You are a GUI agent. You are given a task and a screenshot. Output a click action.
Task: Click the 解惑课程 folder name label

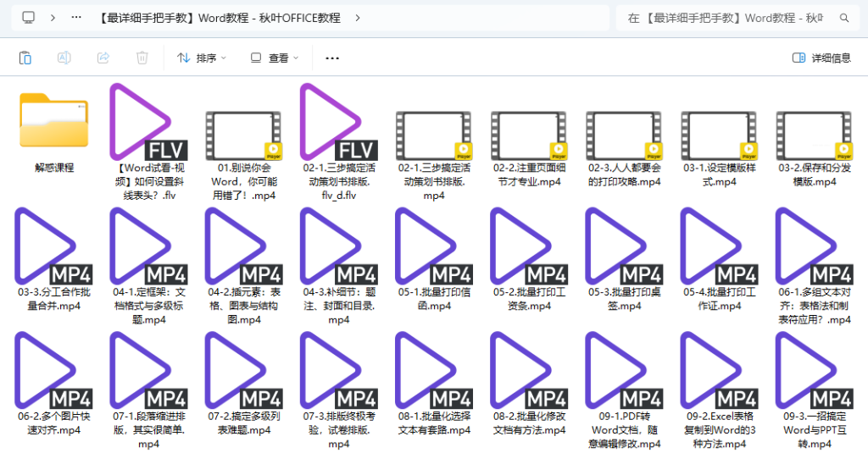pos(53,168)
